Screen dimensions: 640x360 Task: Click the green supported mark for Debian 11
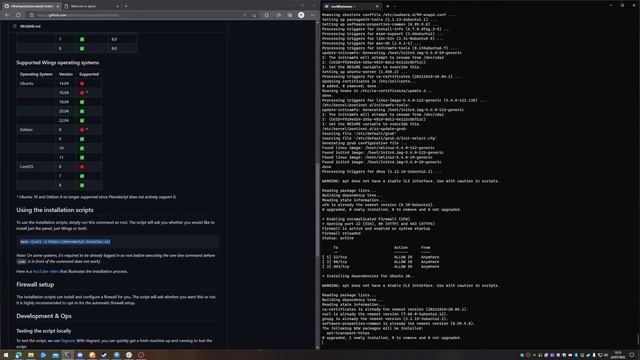click(x=82, y=158)
